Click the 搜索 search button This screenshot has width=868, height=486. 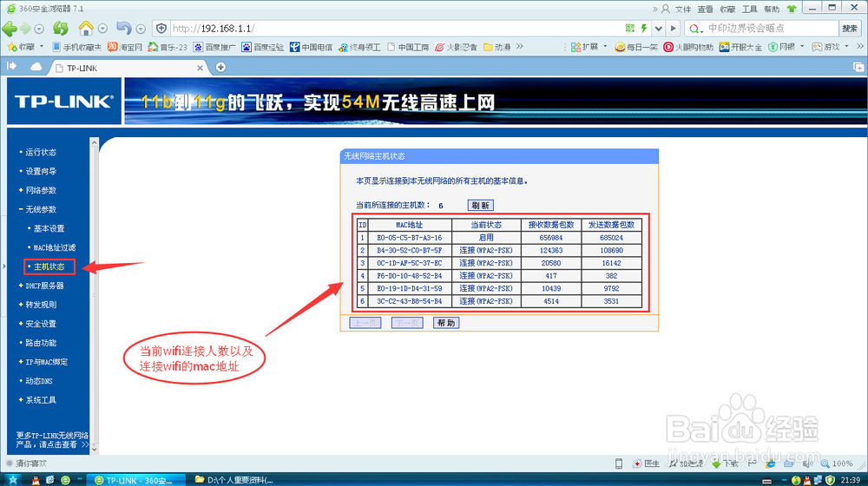click(x=850, y=29)
